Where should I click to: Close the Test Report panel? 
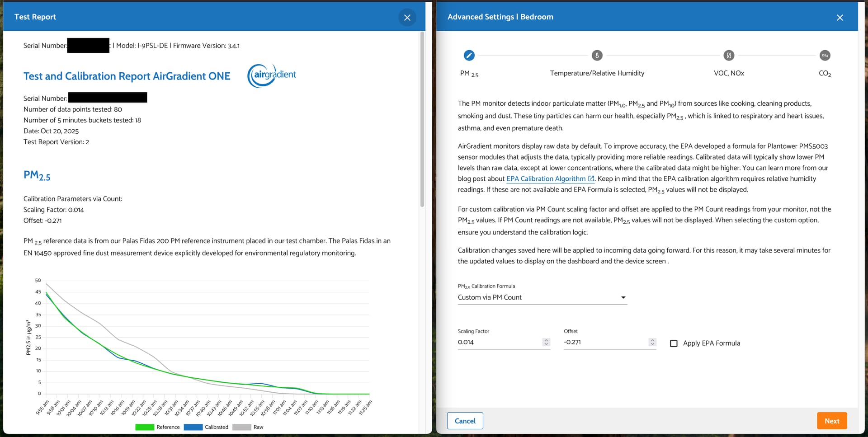(407, 18)
